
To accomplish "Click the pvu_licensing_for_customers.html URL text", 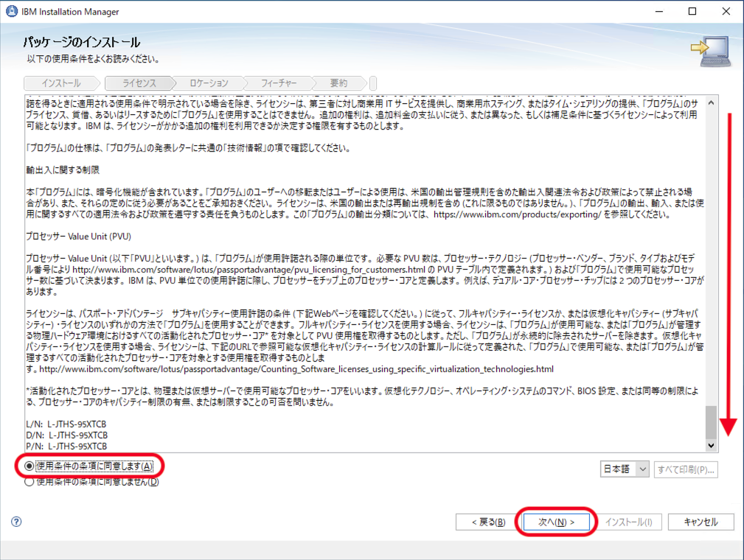I will click(248, 270).
